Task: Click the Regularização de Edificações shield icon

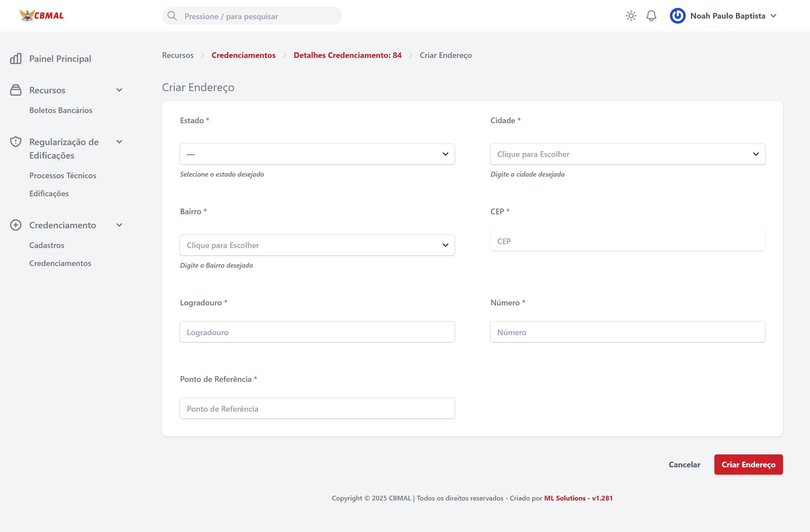Action: click(x=16, y=142)
